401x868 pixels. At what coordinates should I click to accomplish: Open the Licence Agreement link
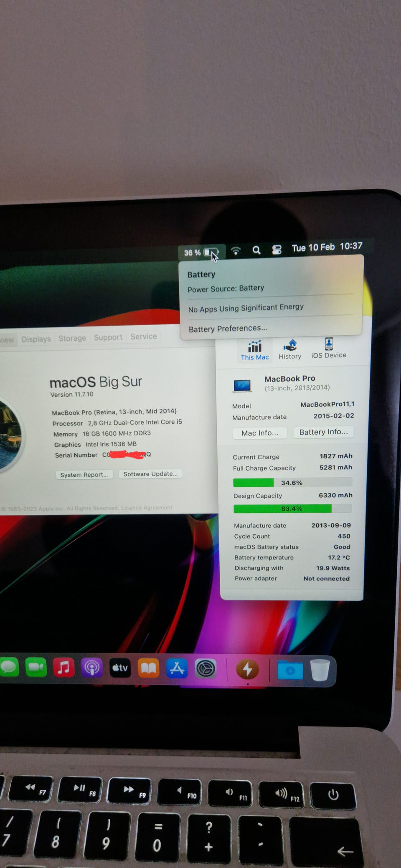tap(147, 508)
